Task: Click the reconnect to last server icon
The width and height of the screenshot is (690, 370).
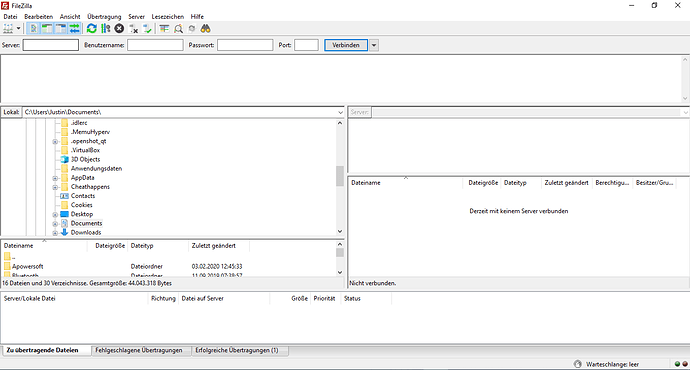Action: [147, 29]
